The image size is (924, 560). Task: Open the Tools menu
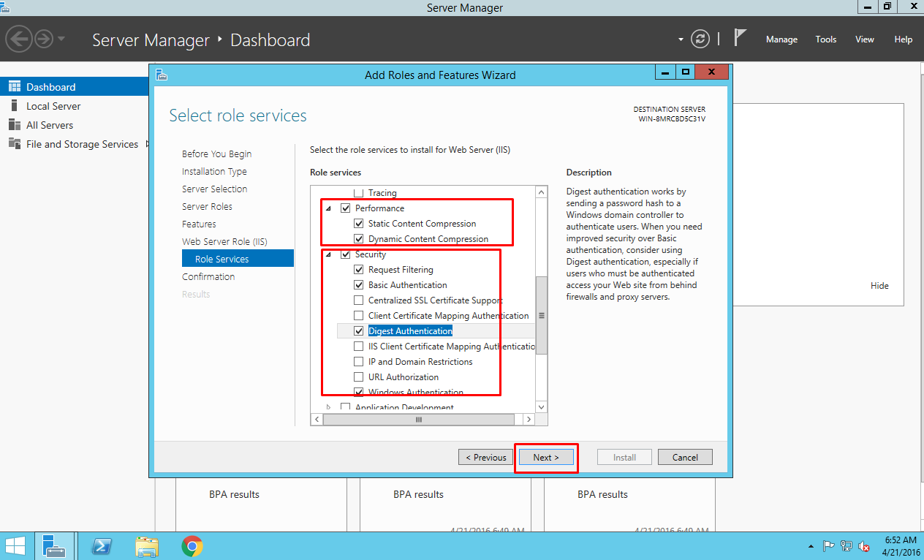pyautogui.click(x=826, y=39)
